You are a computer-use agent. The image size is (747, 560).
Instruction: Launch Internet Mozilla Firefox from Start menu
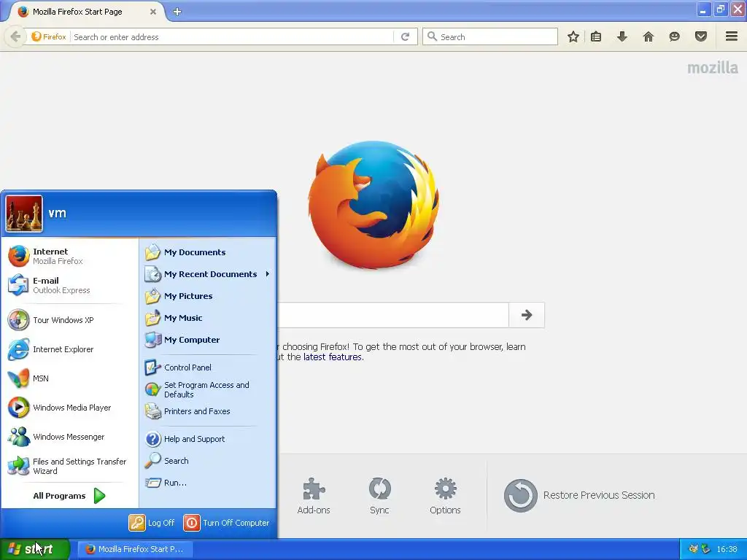coord(69,256)
